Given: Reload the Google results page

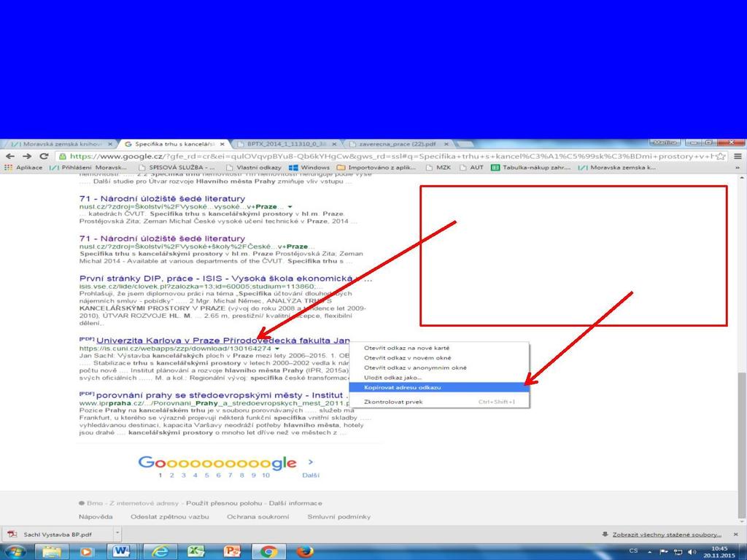Looking at the screenshot, I should (44, 156).
